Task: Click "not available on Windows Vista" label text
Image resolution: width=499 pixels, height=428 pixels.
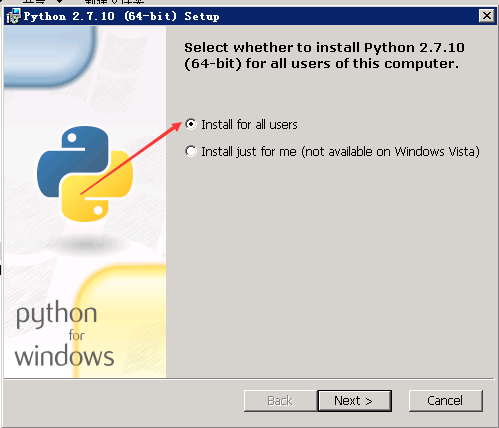Action: pos(391,152)
